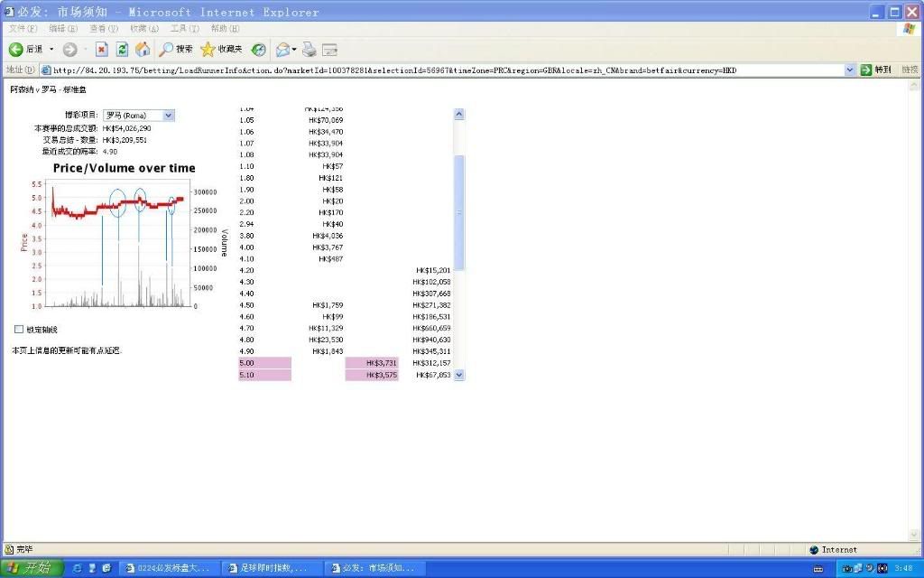
Task: Open the selection dropdown showing 罗马 (Roma)
Action: (x=138, y=116)
